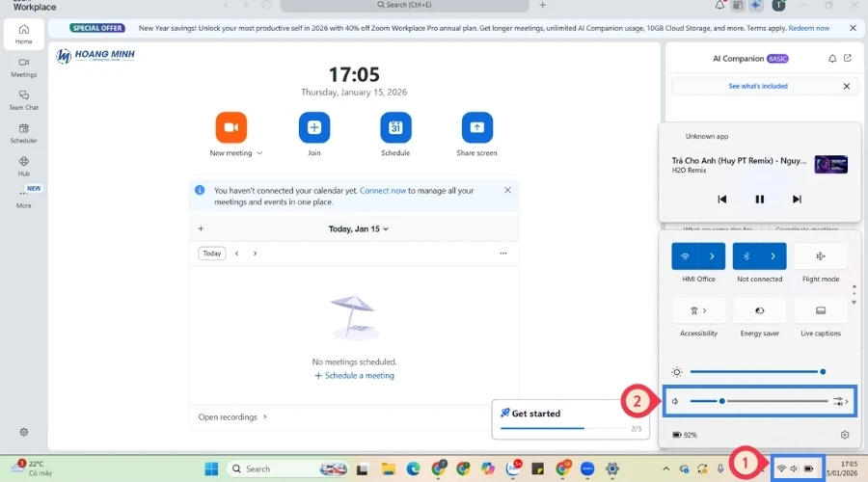Image resolution: width=868 pixels, height=482 pixels.
Task: Click the Share screen icon
Action: [x=476, y=127]
